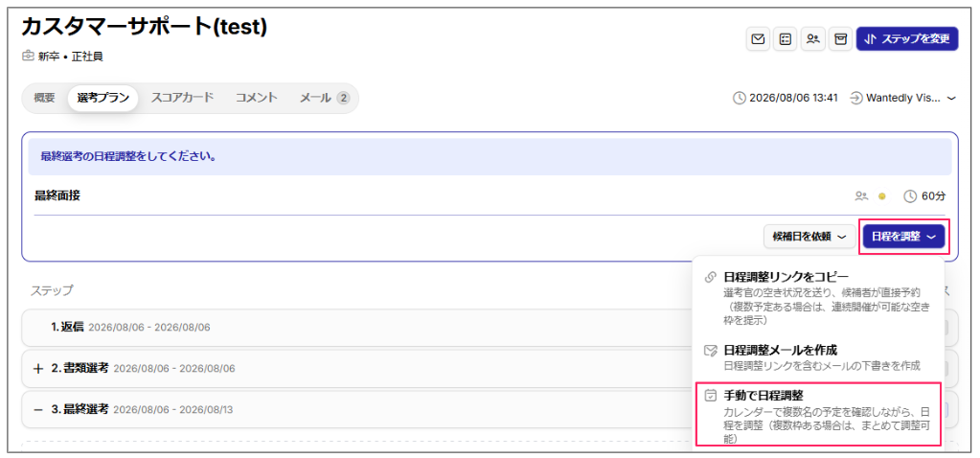
Task: Toggle the 日程を調整 dropdown button
Action: (903, 236)
